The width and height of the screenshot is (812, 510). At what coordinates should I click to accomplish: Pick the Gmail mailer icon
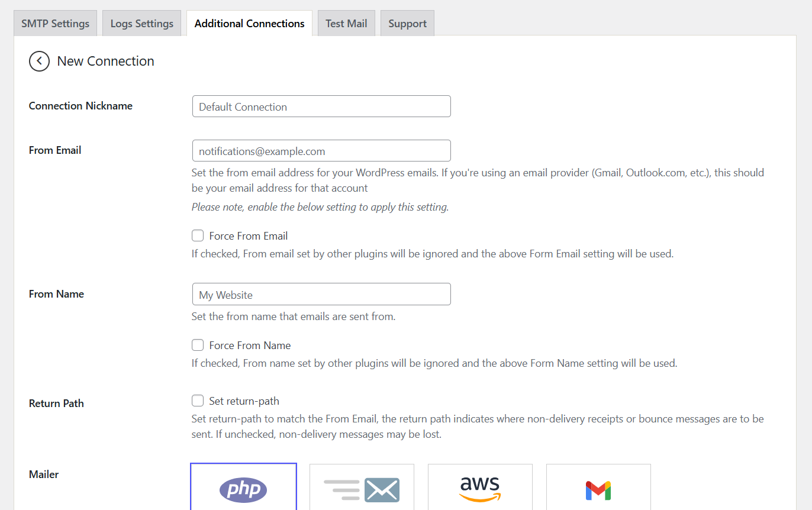click(598, 490)
